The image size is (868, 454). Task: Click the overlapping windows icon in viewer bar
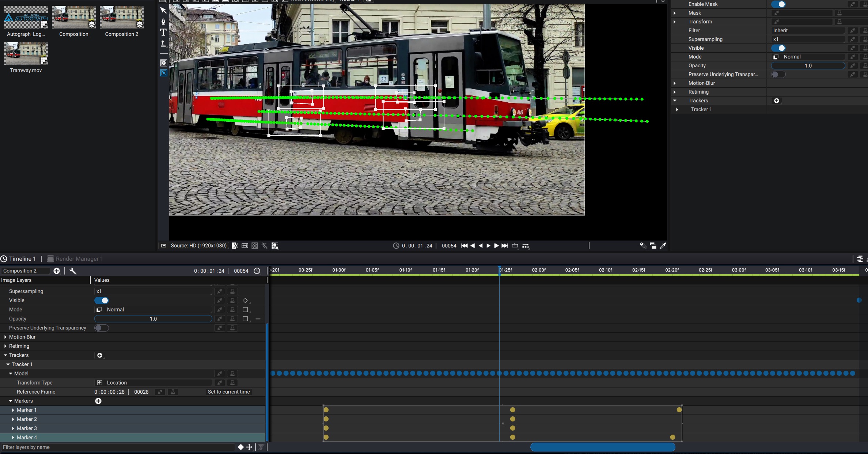653,246
